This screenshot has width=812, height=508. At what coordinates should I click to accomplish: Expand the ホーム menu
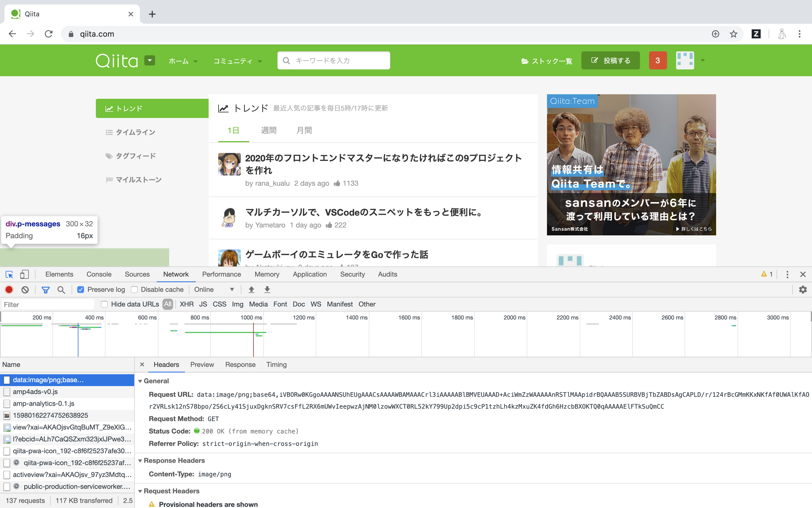(183, 61)
